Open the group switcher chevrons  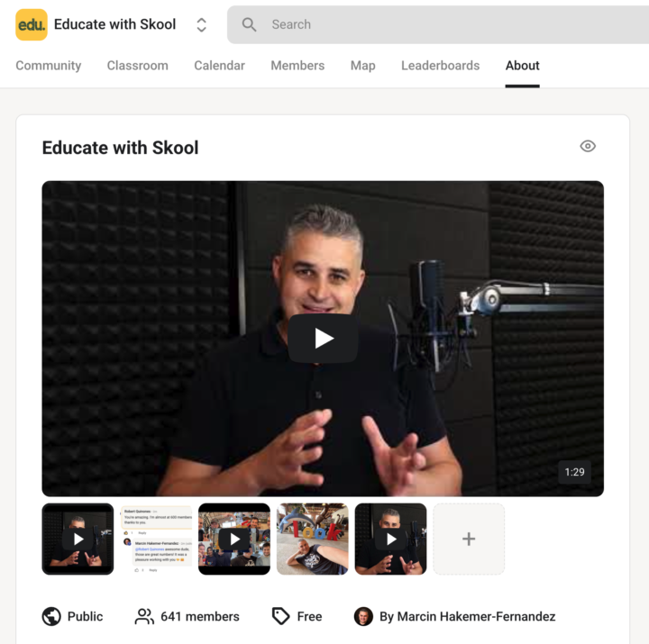point(201,25)
